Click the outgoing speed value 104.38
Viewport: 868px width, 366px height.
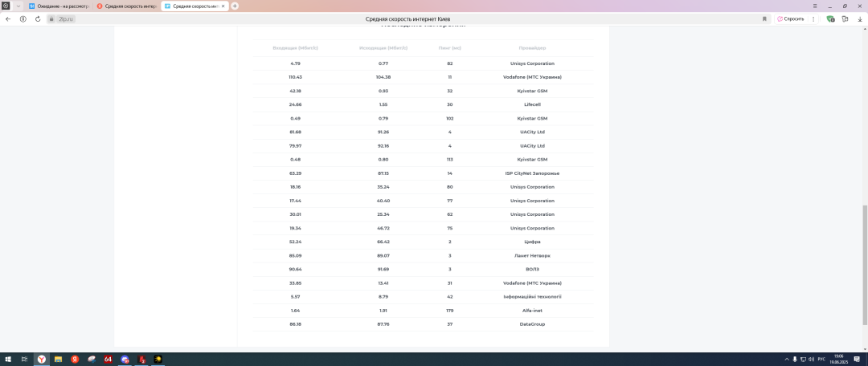click(x=383, y=77)
